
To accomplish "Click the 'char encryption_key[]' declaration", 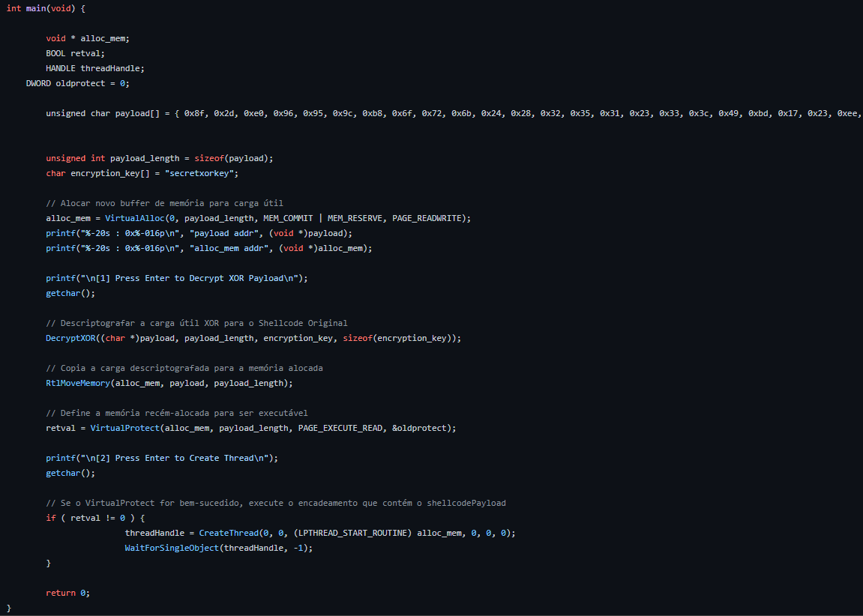I will tap(97, 173).
